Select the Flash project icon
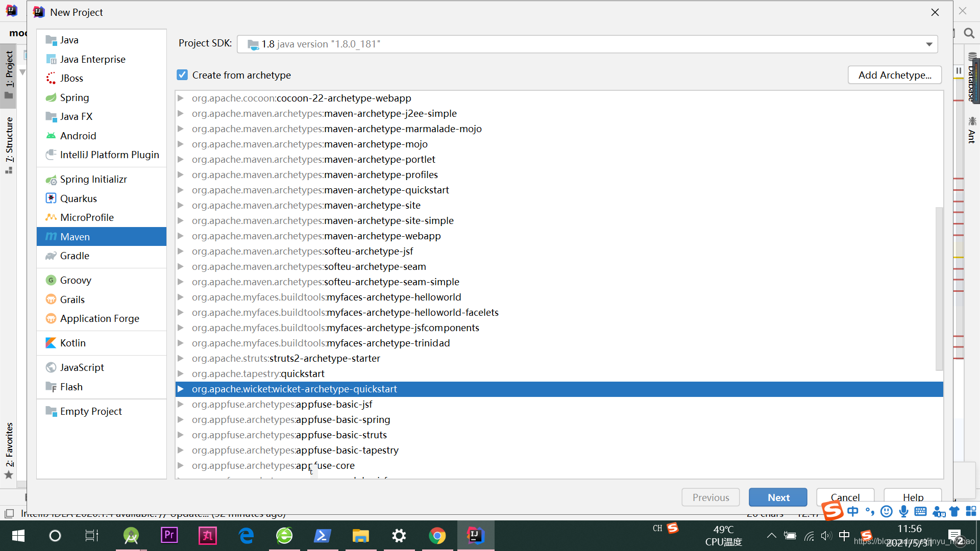This screenshot has height=551, width=980. [51, 387]
